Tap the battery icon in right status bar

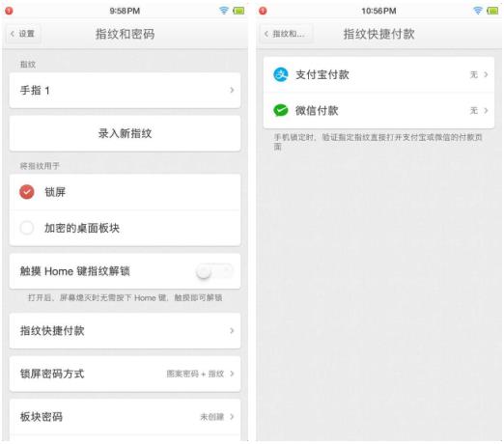pyautogui.click(x=492, y=11)
